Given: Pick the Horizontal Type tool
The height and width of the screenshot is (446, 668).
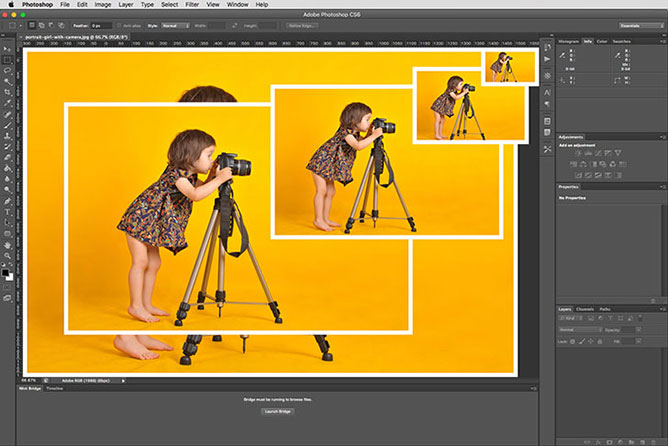Looking at the screenshot, I should click(x=8, y=212).
